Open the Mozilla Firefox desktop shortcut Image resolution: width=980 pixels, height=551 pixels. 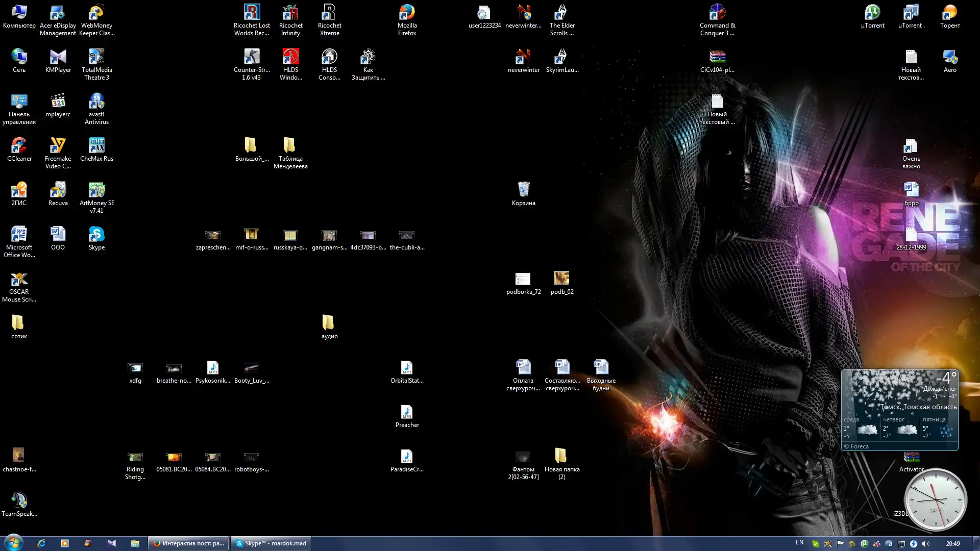(x=407, y=13)
